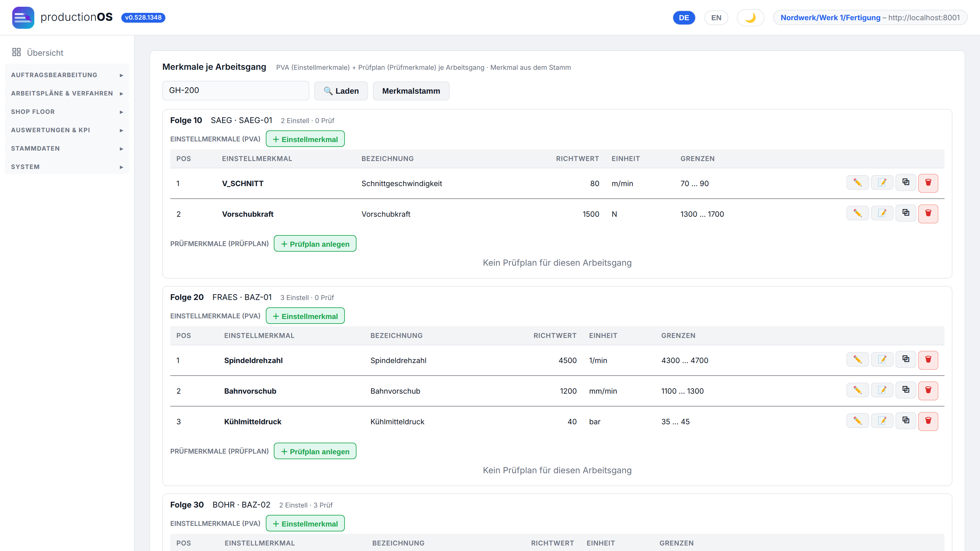Click the productionOS logo icon
This screenshot has height=551, width=980.
tap(23, 17)
